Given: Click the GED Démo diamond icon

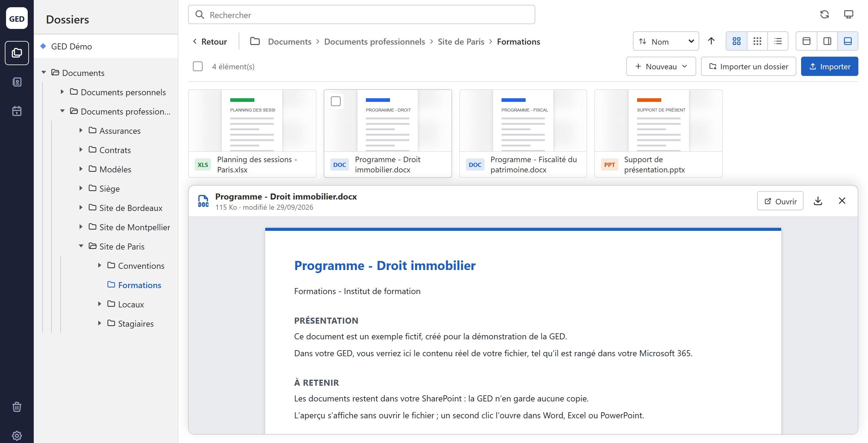Looking at the screenshot, I should click(x=43, y=46).
